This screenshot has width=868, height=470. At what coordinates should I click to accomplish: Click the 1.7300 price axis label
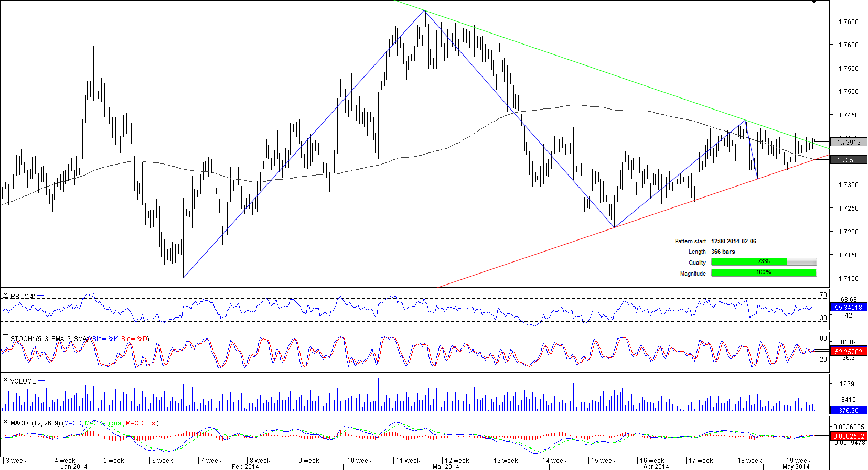pyautogui.click(x=849, y=185)
